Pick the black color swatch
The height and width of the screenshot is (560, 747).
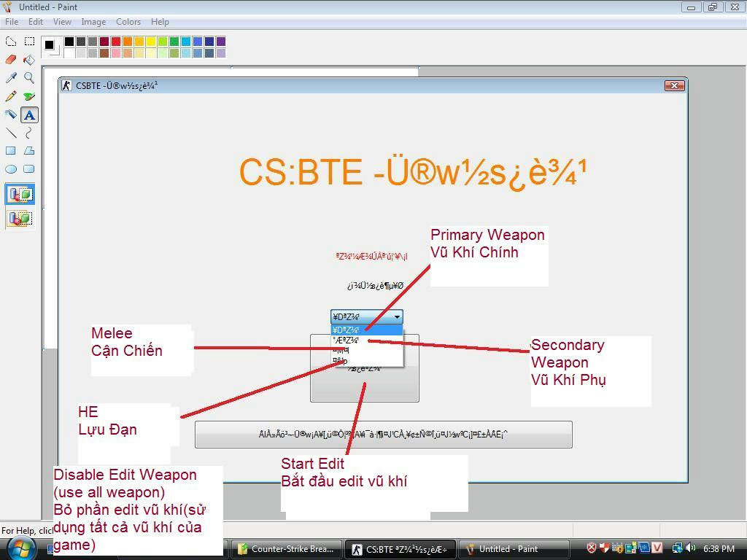point(69,42)
